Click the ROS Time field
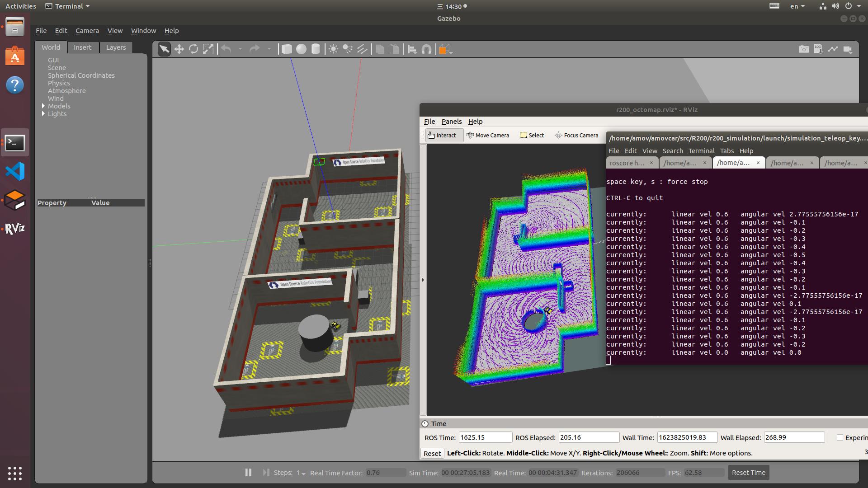This screenshot has width=868, height=488. pyautogui.click(x=486, y=437)
